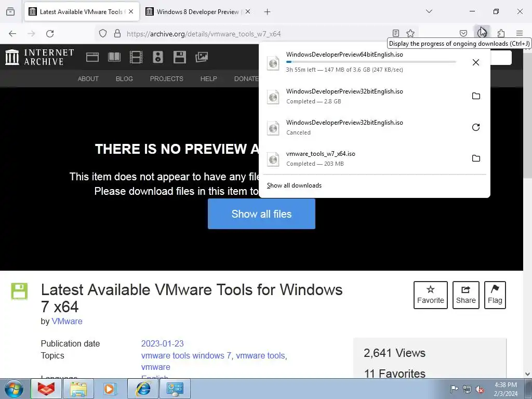Click the vmware tools windows 7 topic link
This screenshot has height=399, width=532.
tap(186, 355)
